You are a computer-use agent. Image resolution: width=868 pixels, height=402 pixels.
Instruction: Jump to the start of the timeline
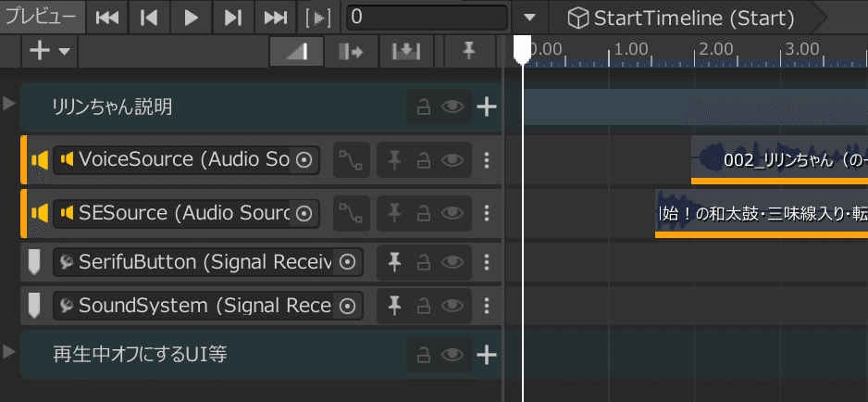point(107,17)
